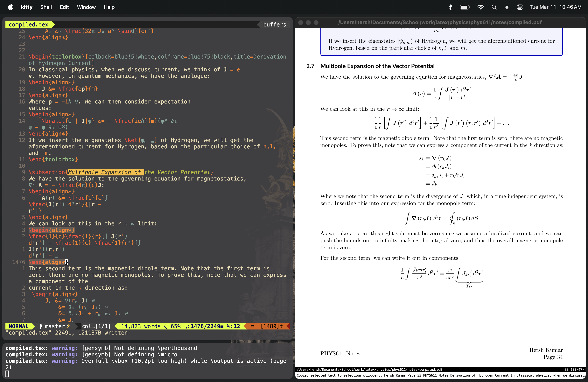Open Spotlight search magnifier icon
This screenshot has width=588, height=382.
coord(494,7)
